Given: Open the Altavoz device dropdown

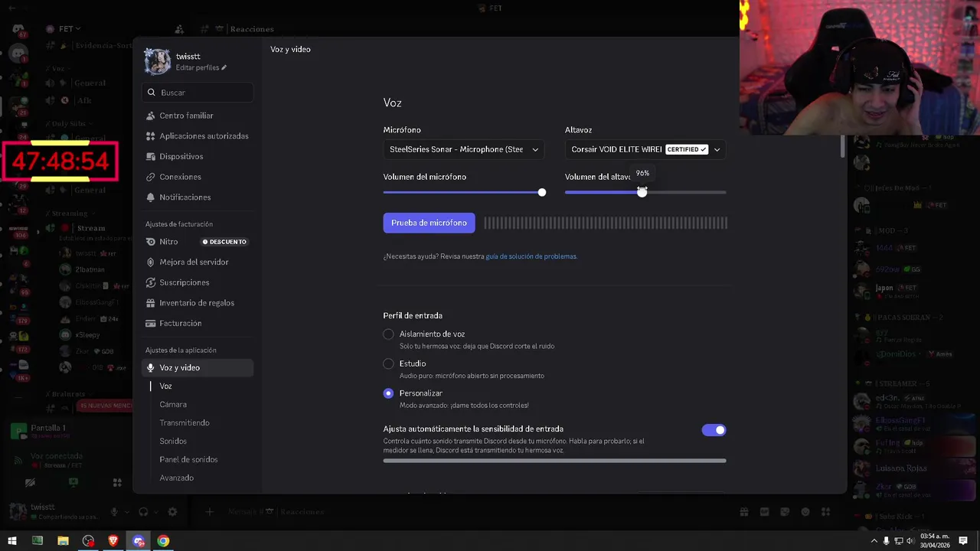Looking at the screenshot, I should click(645, 149).
